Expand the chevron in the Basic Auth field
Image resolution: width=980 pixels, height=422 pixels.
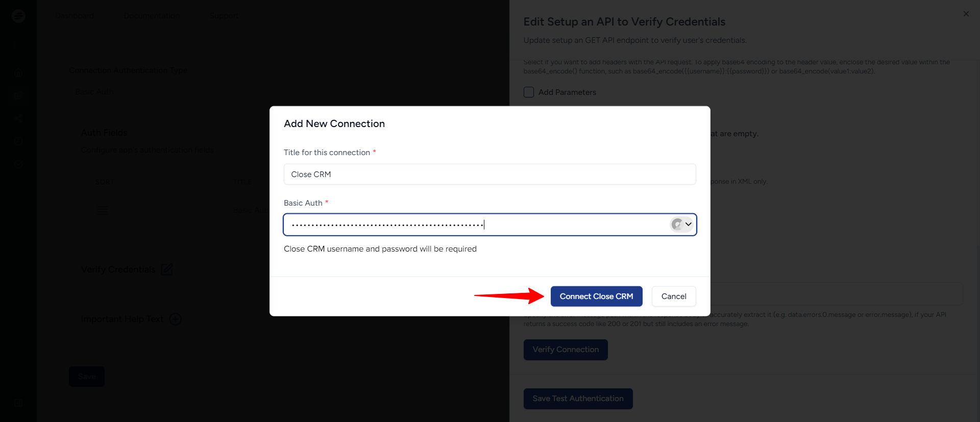coord(689,225)
